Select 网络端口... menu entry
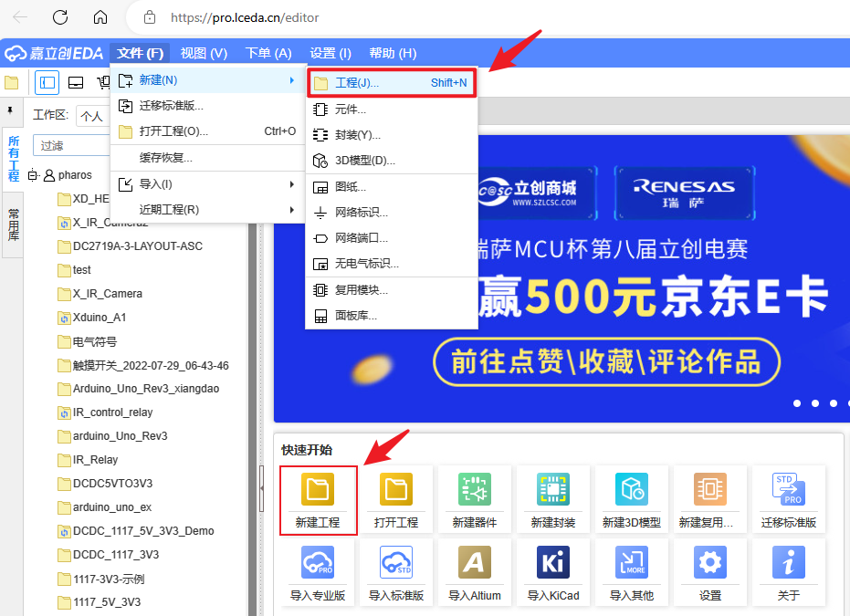 tap(392, 238)
